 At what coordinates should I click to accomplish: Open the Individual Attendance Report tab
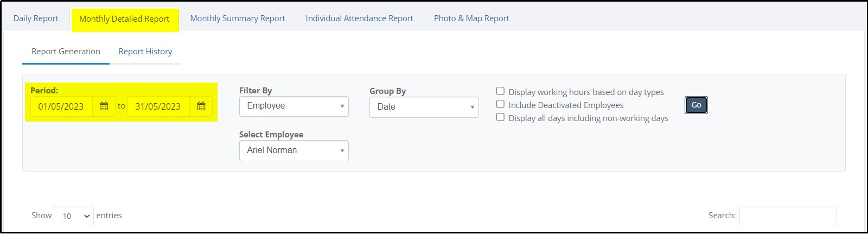pyautogui.click(x=360, y=18)
